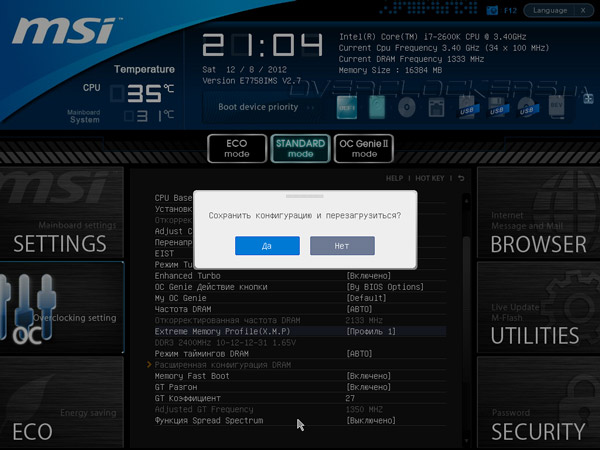Select the DEV boot device icon

coord(556,108)
